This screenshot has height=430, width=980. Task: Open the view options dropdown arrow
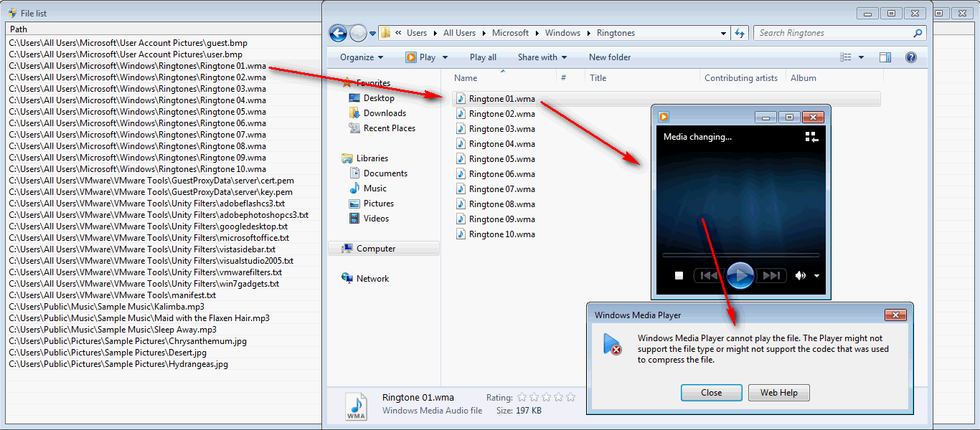click(x=861, y=57)
